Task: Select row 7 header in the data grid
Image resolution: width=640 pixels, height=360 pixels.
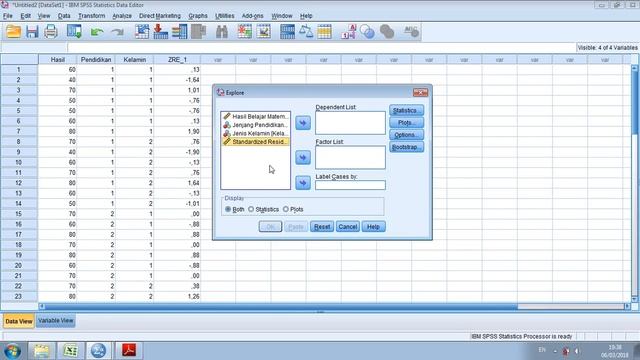Action: [19, 131]
